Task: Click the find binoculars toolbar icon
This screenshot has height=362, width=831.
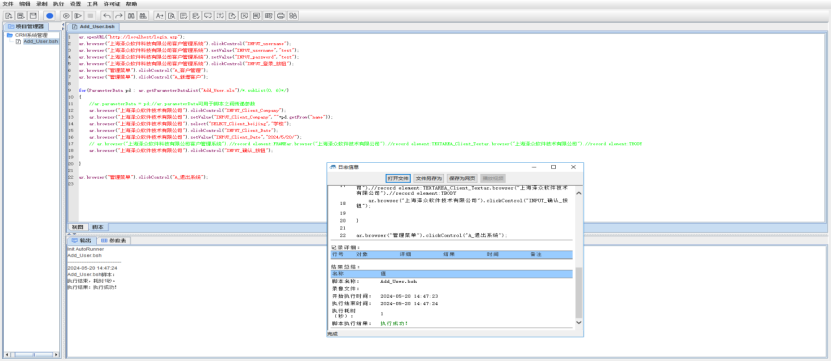Action: [131, 15]
